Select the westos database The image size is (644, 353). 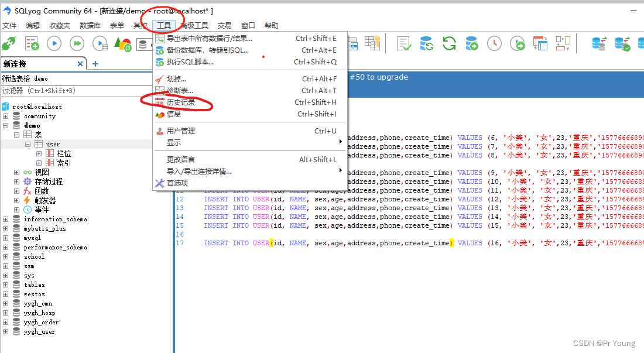[x=34, y=294]
